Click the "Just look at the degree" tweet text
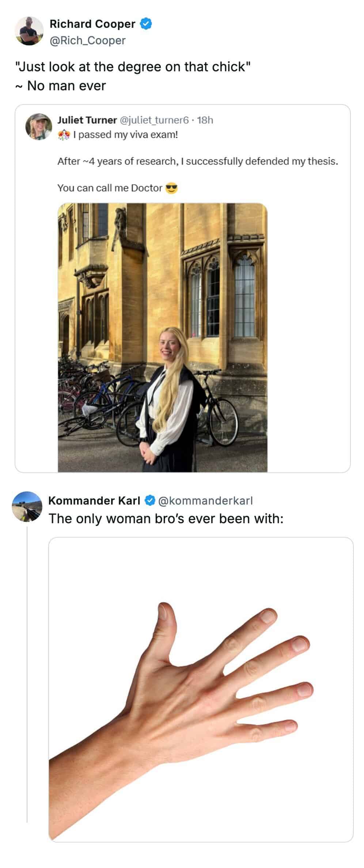Viewport: 364px width, 868px height. [x=133, y=67]
